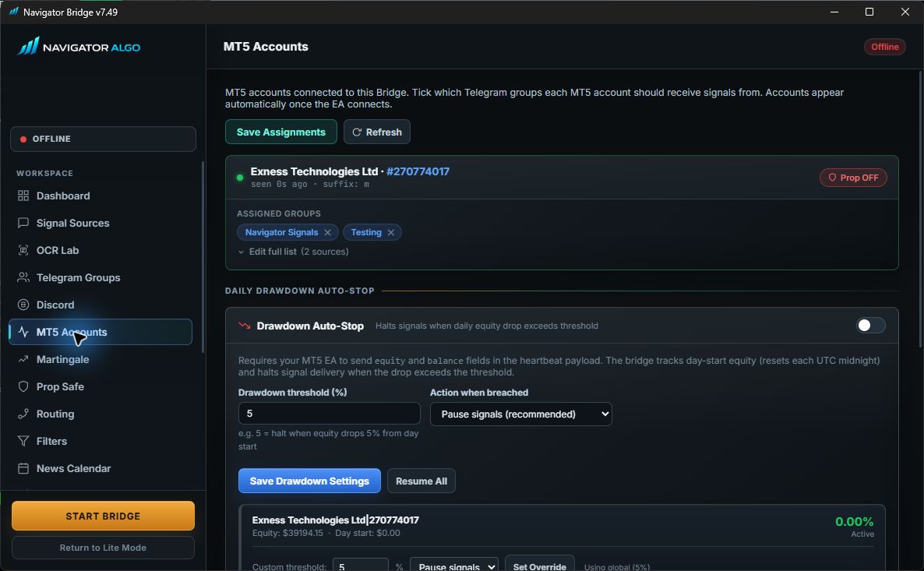Refresh the MT5 accounts list
The height and width of the screenshot is (571, 924).
(377, 132)
